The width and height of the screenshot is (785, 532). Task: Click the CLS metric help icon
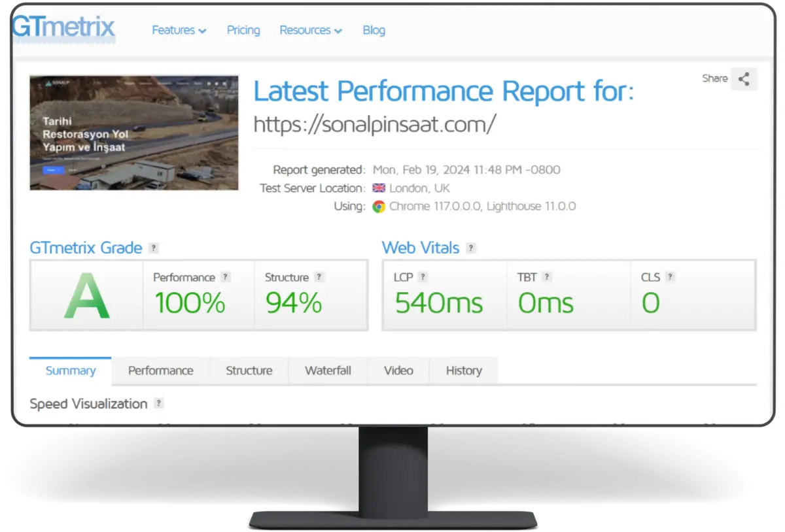tap(671, 276)
